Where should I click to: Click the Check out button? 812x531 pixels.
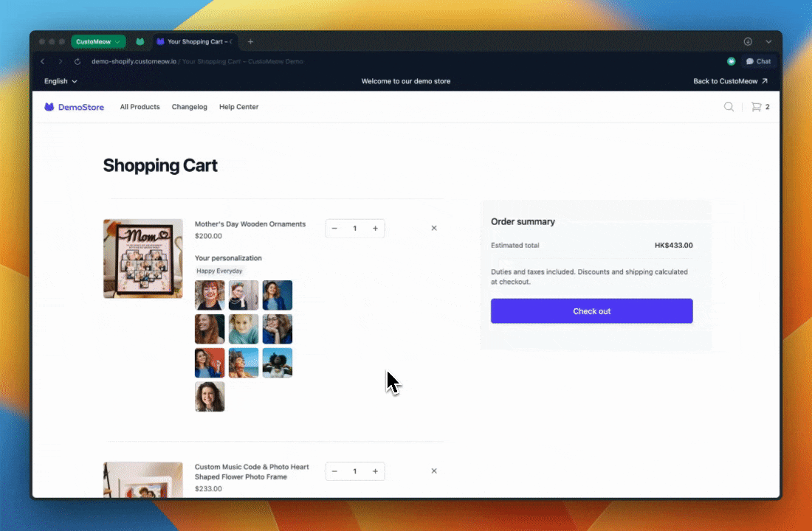pyautogui.click(x=592, y=311)
